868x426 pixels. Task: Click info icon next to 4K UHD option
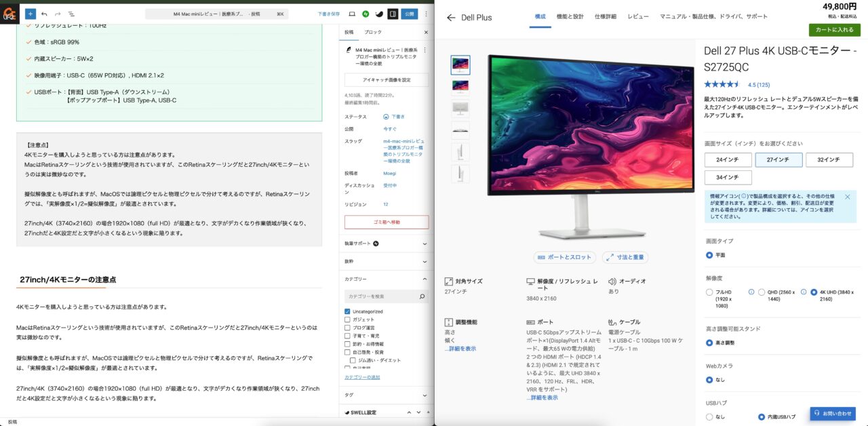(804, 292)
